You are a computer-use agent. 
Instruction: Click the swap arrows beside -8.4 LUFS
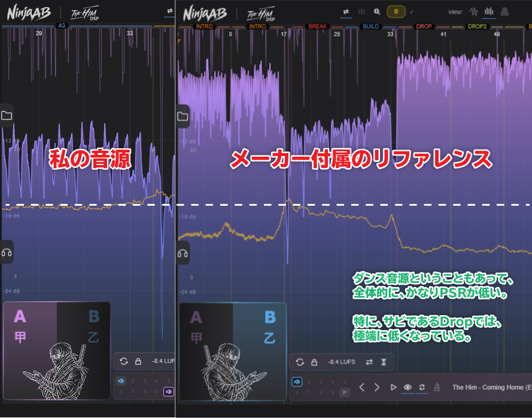click(x=369, y=362)
